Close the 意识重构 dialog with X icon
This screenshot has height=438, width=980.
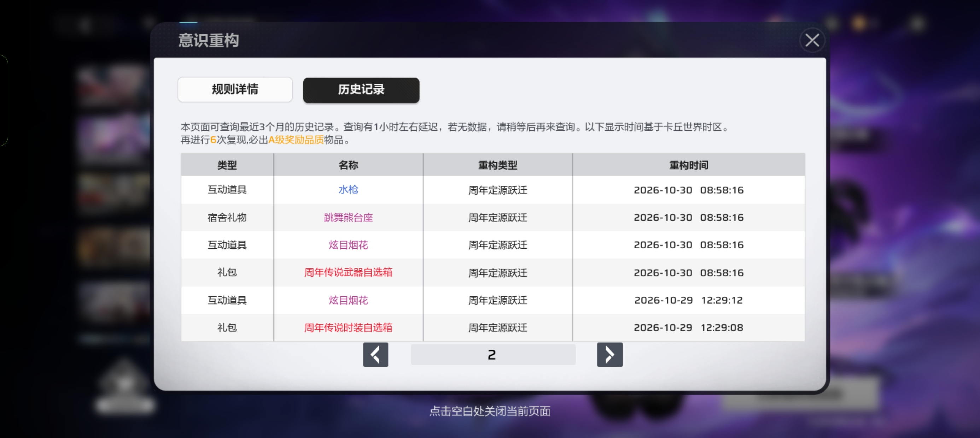[x=812, y=40]
